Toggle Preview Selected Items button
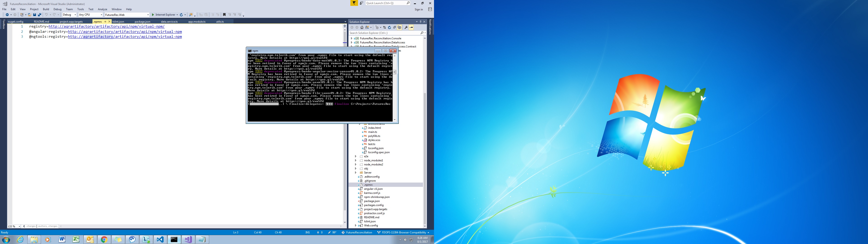 pyautogui.click(x=411, y=28)
